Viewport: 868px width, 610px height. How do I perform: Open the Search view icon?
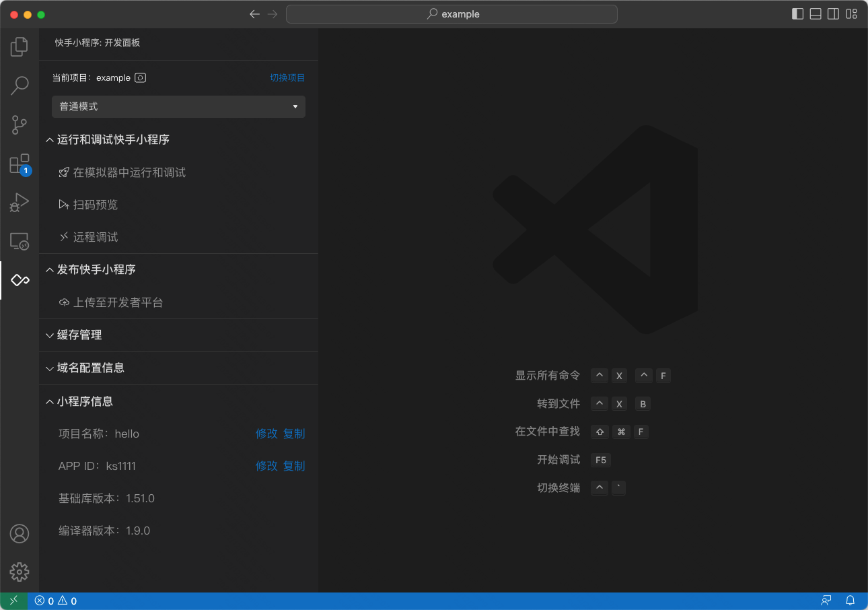point(20,86)
